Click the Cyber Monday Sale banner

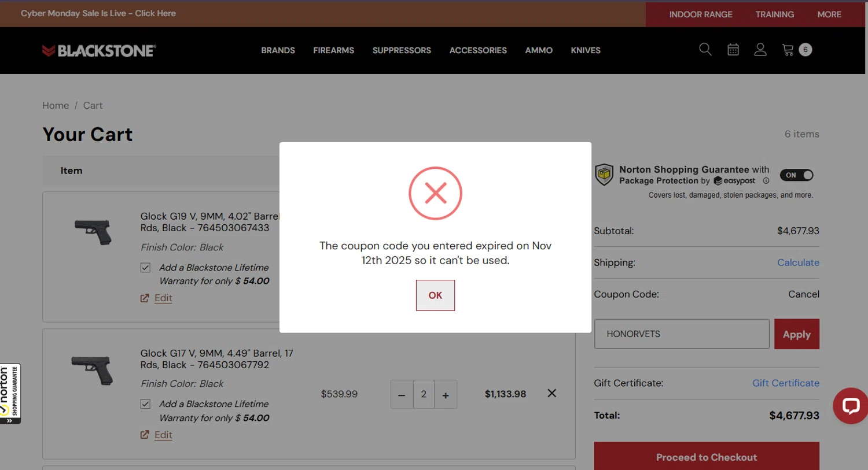[x=98, y=13]
